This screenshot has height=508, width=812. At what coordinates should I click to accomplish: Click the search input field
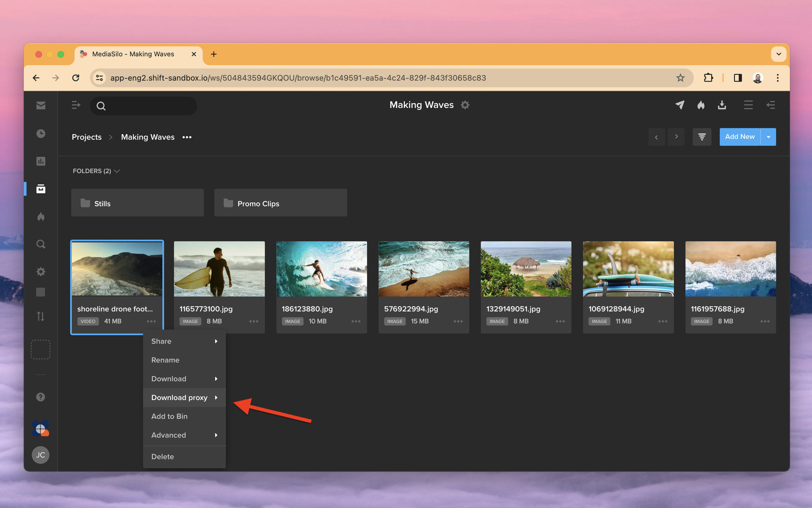point(144,106)
